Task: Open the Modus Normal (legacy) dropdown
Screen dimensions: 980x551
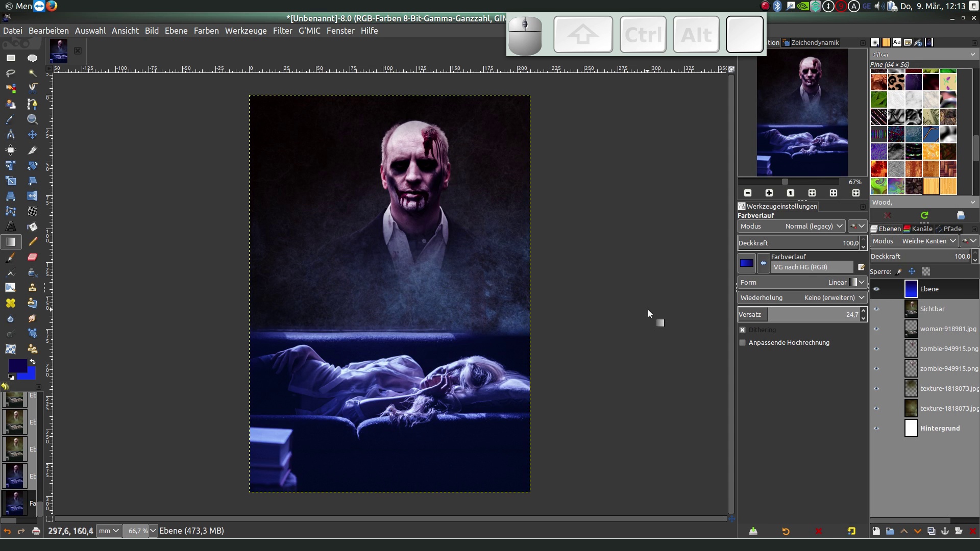Action: click(x=791, y=227)
